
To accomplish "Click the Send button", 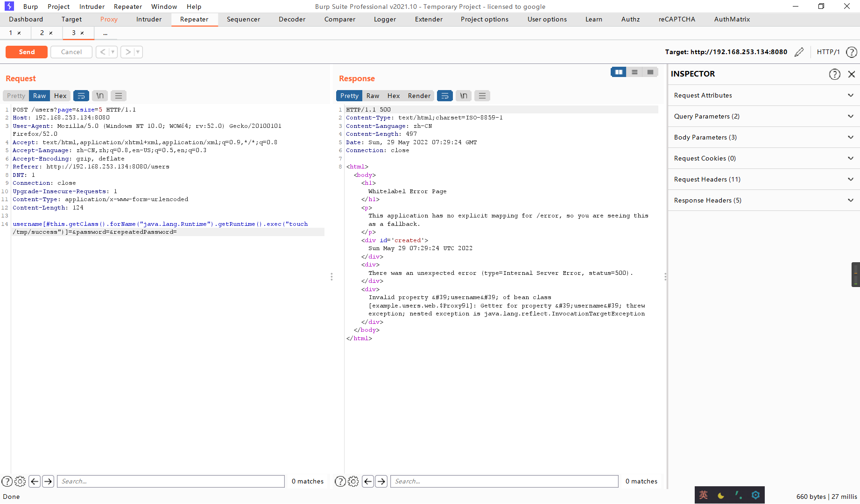I will [x=26, y=52].
